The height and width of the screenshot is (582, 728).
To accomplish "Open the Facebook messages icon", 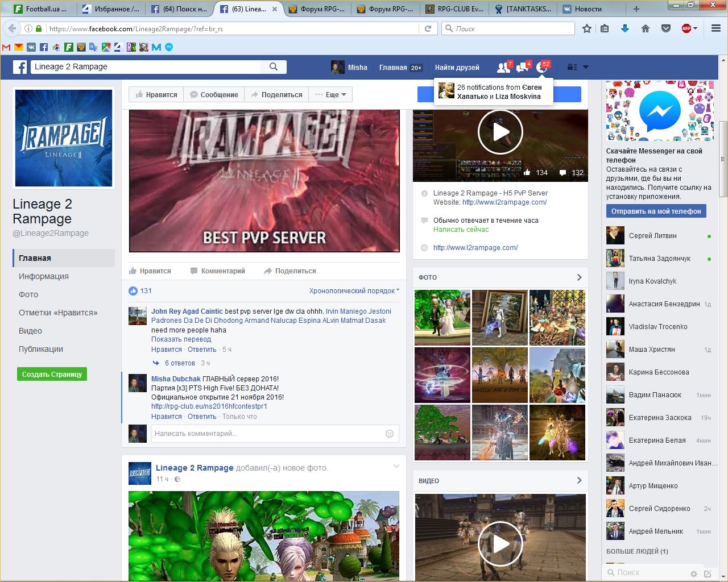I will point(522,68).
